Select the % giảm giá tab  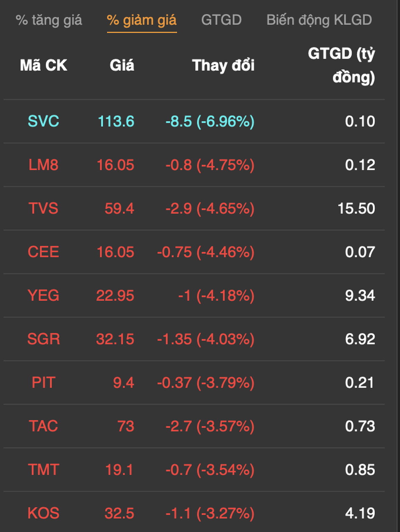click(x=142, y=20)
